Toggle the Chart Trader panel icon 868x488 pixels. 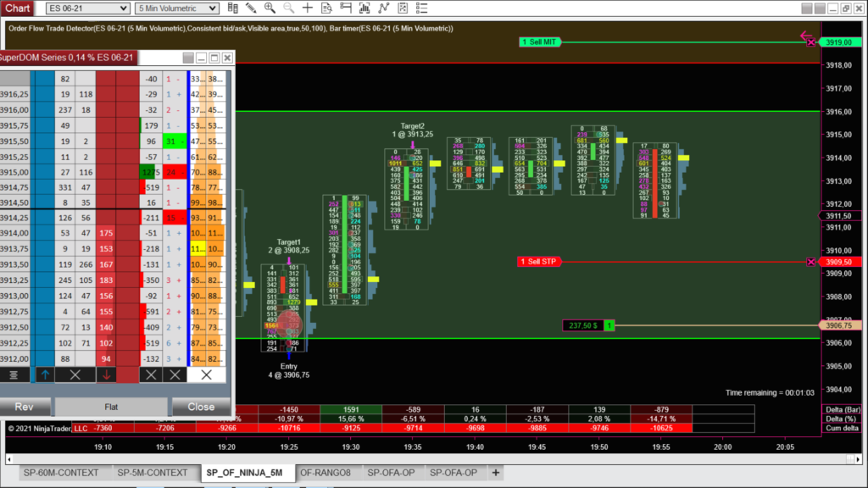pos(346,8)
